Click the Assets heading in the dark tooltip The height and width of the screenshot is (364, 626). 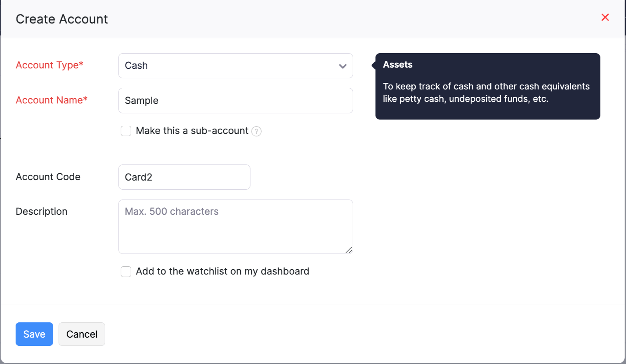point(397,65)
